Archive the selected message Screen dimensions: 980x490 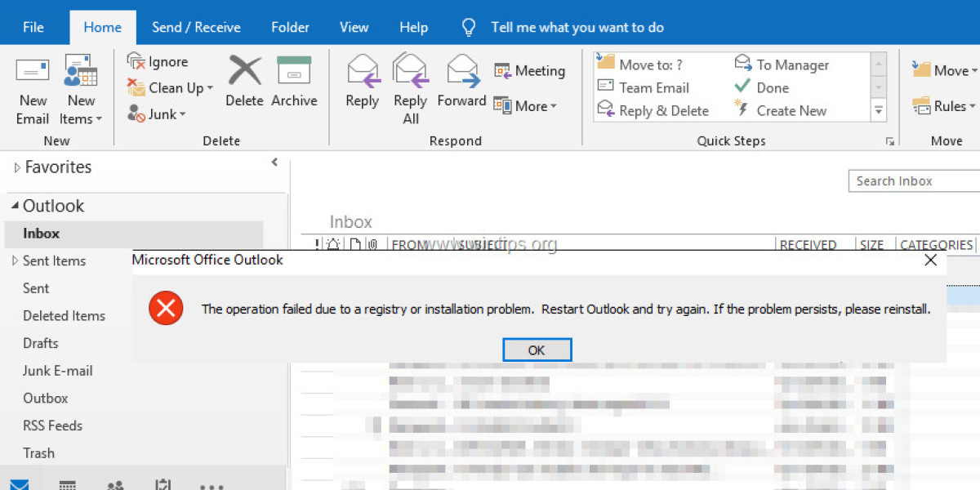pos(294,72)
